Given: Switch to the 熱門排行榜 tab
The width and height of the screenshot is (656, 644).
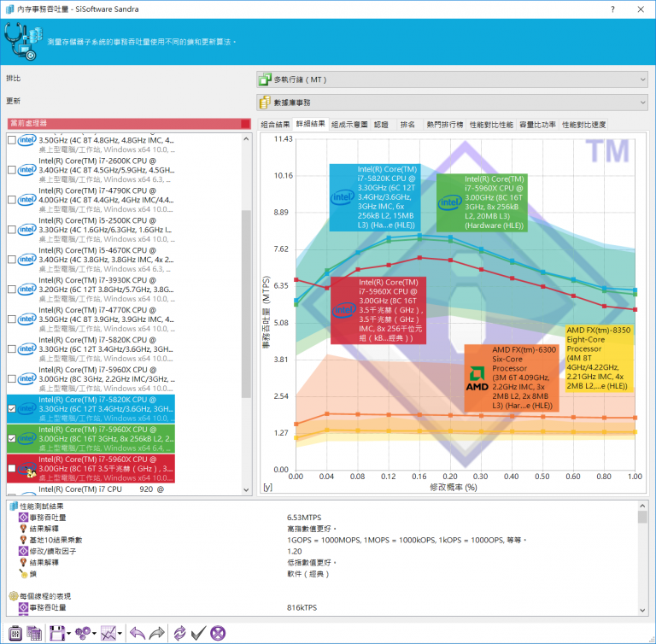Looking at the screenshot, I should pyautogui.click(x=445, y=125).
